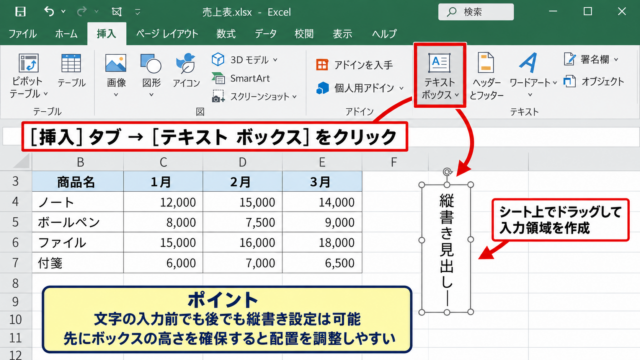The image size is (640, 360).
Task: Expand the 署名欄 dropdown arrow
Action: coord(616,60)
